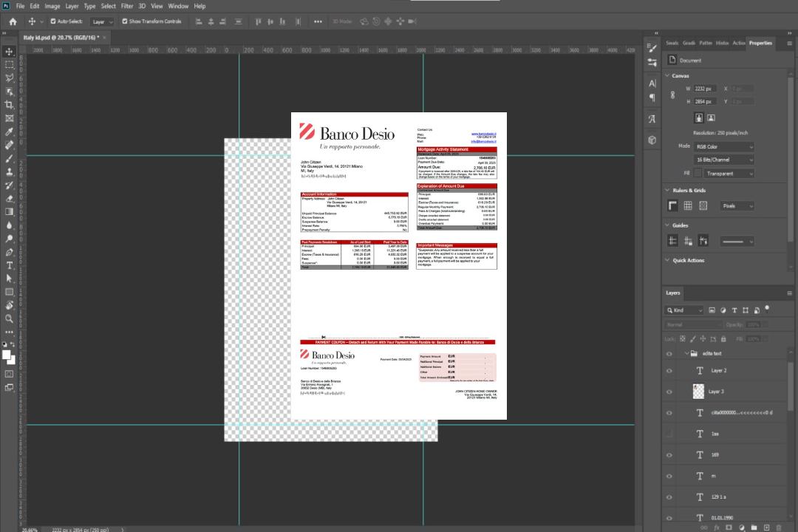Image resolution: width=798 pixels, height=532 pixels.
Task: Disable Show Transform Controls checkbox
Action: coord(124,21)
